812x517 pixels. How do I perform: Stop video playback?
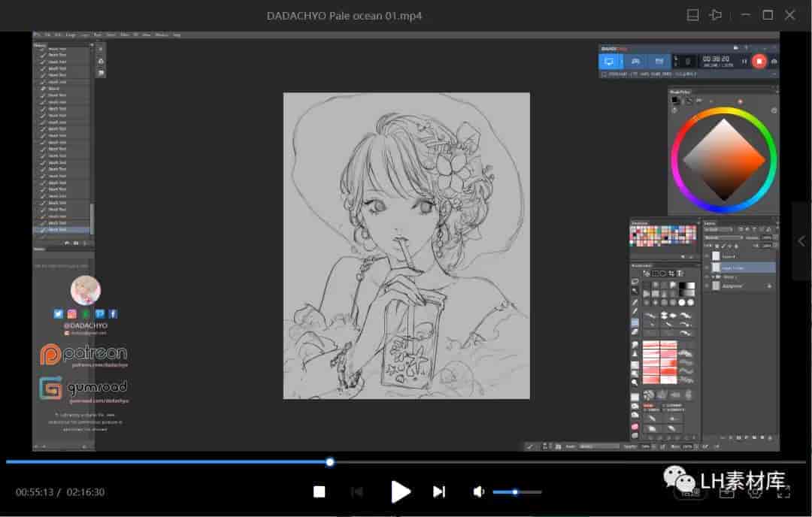319,491
